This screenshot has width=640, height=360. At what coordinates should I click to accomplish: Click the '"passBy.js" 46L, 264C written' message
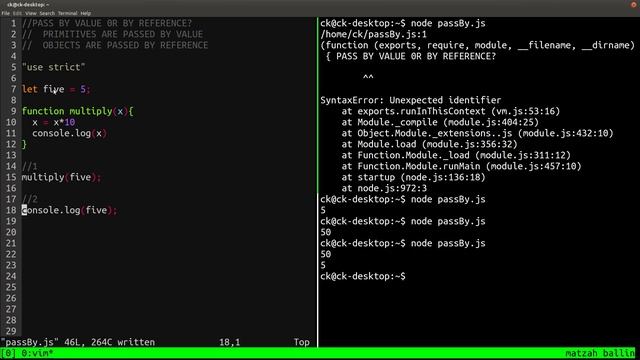78,342
